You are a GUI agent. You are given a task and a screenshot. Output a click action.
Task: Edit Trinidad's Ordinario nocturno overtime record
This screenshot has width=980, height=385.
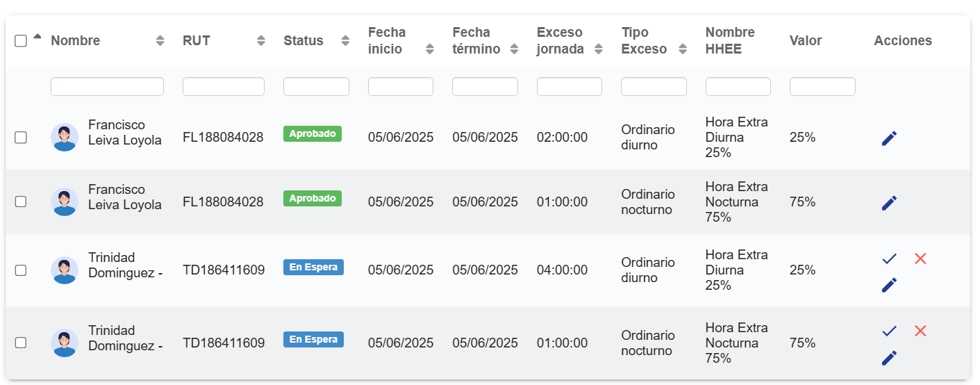(889, 358)
